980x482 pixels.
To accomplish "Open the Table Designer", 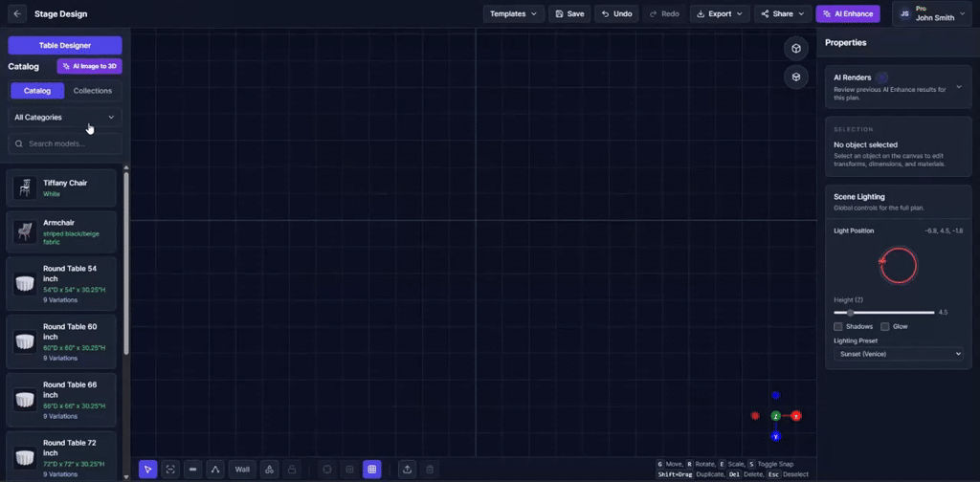I will click(65, 45).
